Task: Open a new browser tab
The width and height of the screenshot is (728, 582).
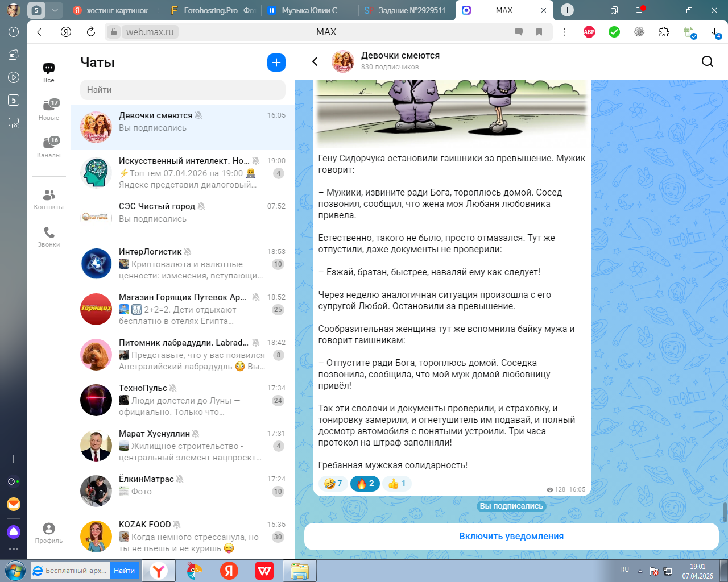Action: tap(567, 10)
